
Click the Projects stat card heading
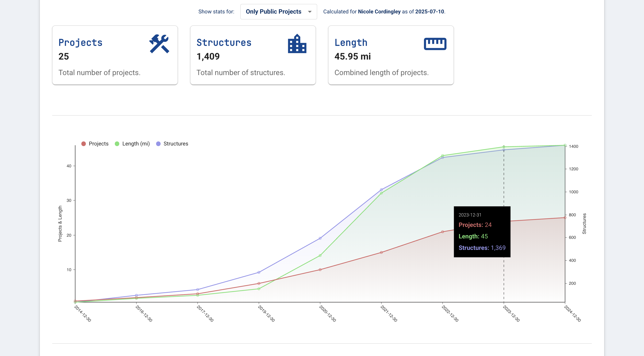click(x=80, y=43)
